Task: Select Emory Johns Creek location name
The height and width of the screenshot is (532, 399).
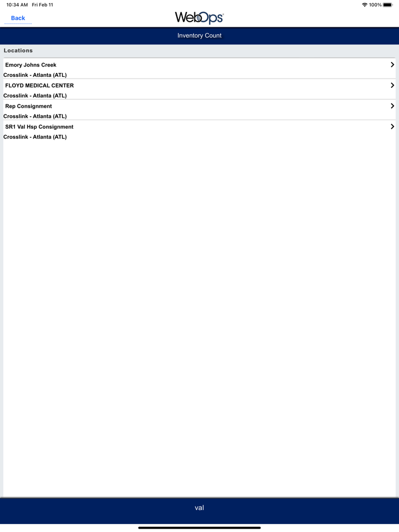Action: [31, 65]
